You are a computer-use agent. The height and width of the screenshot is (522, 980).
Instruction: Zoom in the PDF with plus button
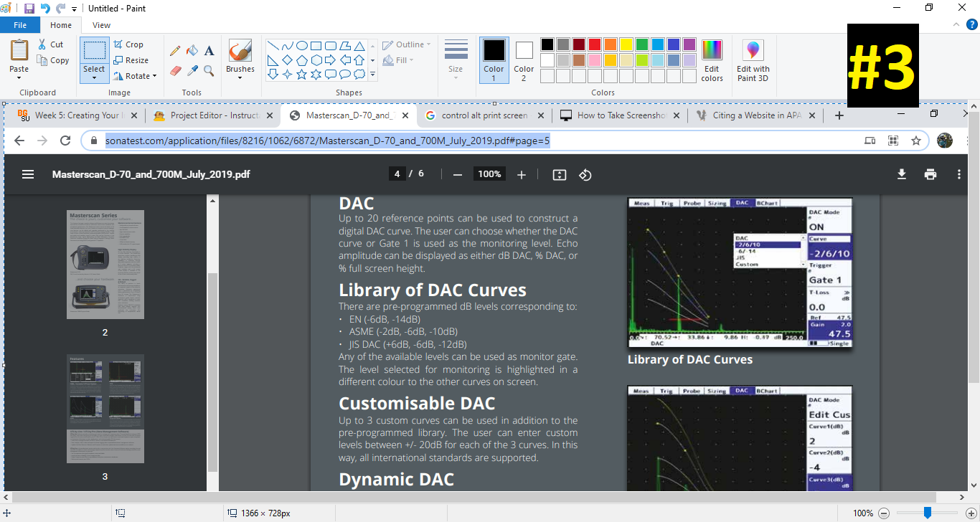522,174
